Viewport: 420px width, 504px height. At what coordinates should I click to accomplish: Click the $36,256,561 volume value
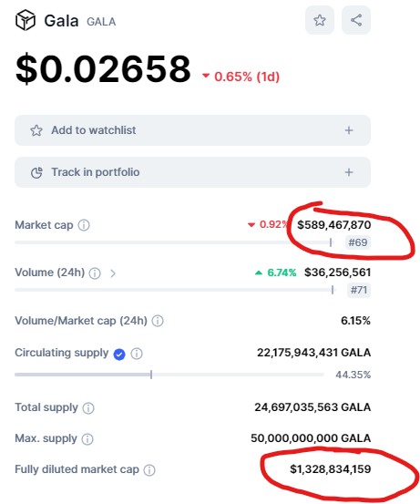337,273
